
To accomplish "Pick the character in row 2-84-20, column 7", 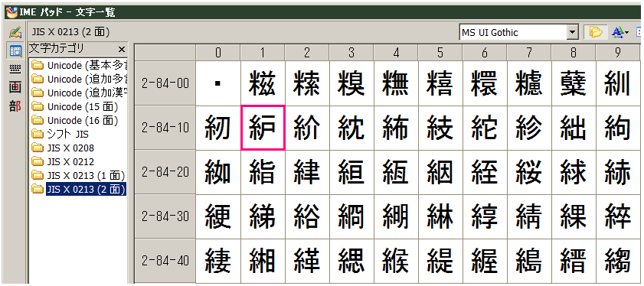I will coord(529,172).
